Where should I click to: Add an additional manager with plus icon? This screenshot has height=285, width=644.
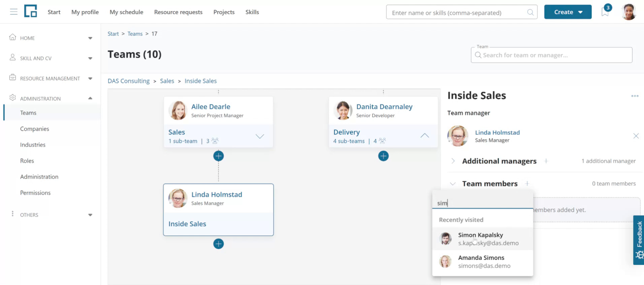(546, 161)
